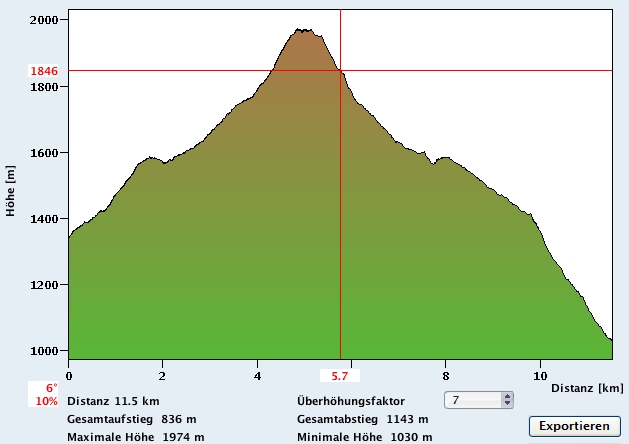Click the Minimale Höhe 1030 m label
Image resolution: width=629 pixels, height=444 pixels.
tap(364, 437)
